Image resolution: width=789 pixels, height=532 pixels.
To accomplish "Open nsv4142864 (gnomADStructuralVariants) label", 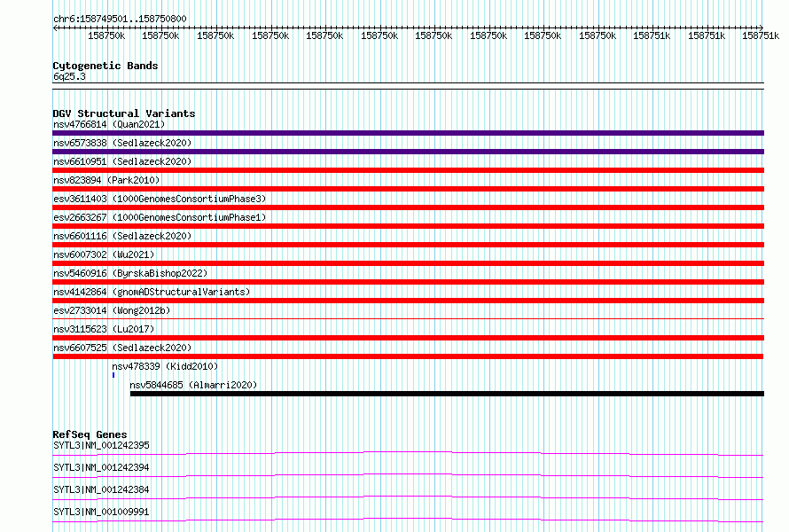I will 152,292.
